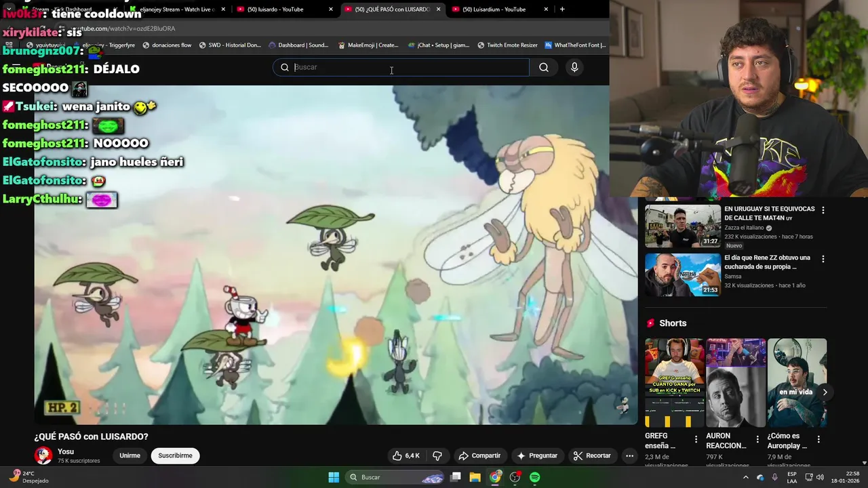868x488 pixels.
Task: Open Task View icon on taskbar
Action: pyautogui.click(x=456, y=477)
